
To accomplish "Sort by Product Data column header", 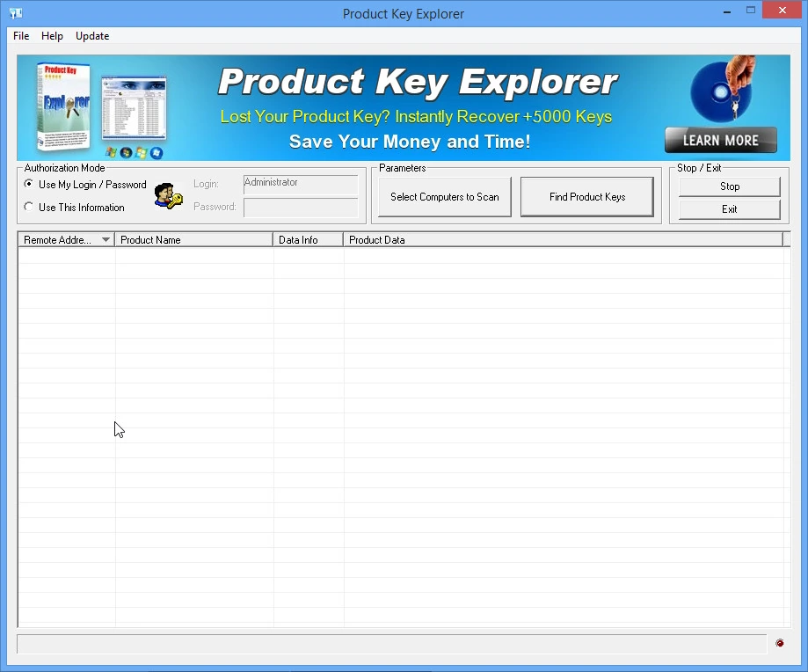I will pyautogui.click(x=563, y=239).
